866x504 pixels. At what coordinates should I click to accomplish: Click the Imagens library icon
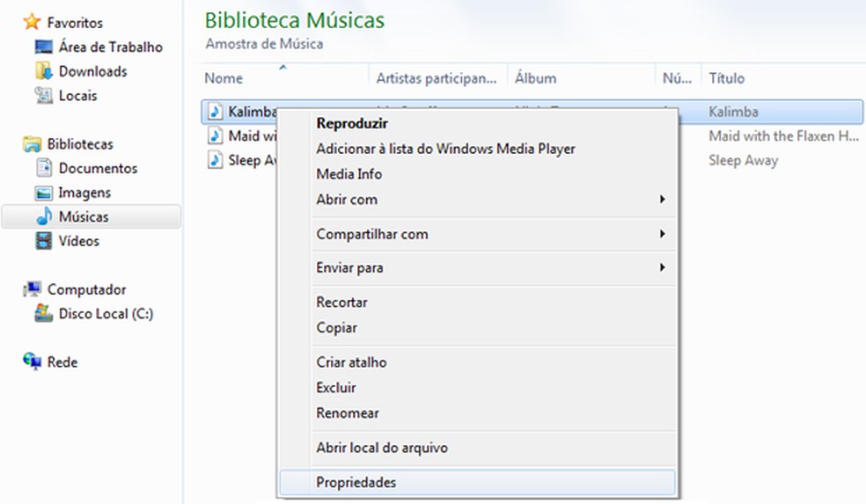pos(44,193)
